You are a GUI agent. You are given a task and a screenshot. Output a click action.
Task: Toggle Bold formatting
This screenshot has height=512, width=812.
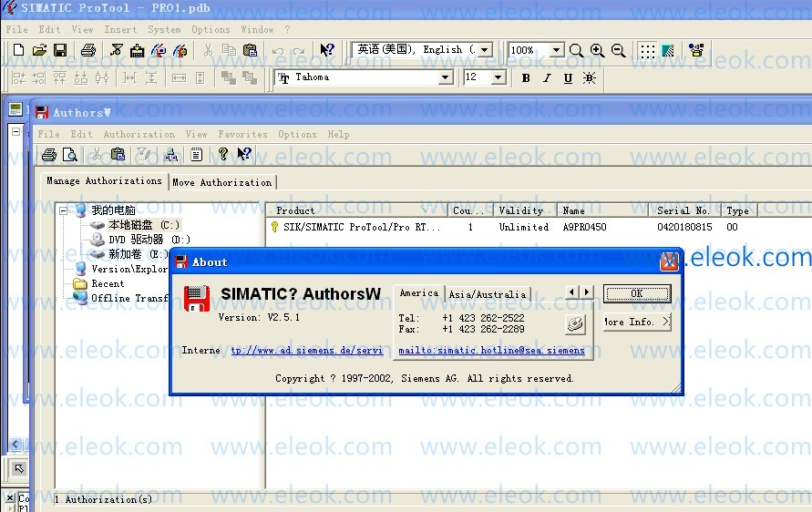[526, 78]
